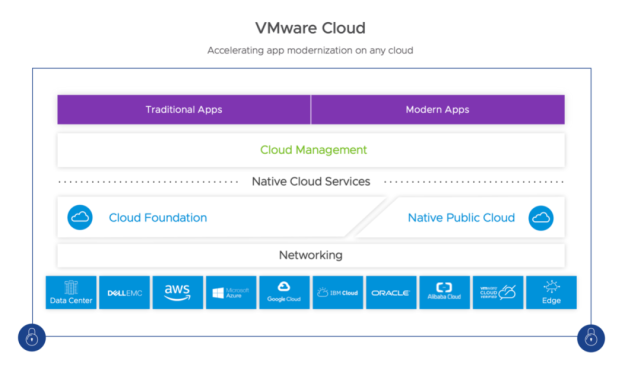Click the Native Cloud Services heading
Viewport: 641px width, 369px height.
[311, 181]
